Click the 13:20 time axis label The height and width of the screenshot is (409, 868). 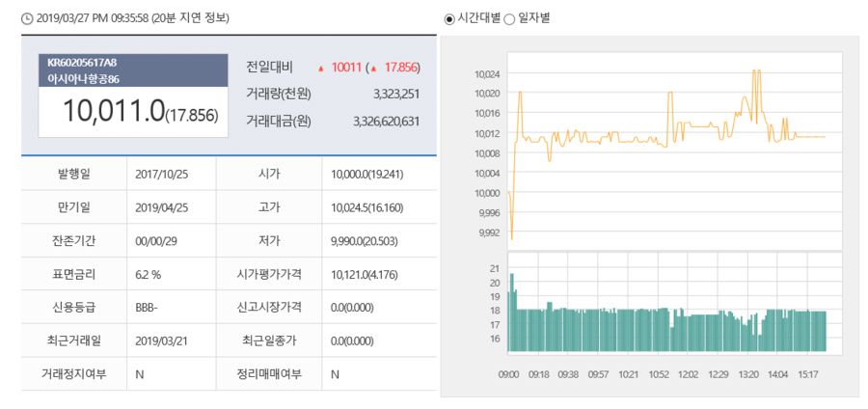pos(747,374)
